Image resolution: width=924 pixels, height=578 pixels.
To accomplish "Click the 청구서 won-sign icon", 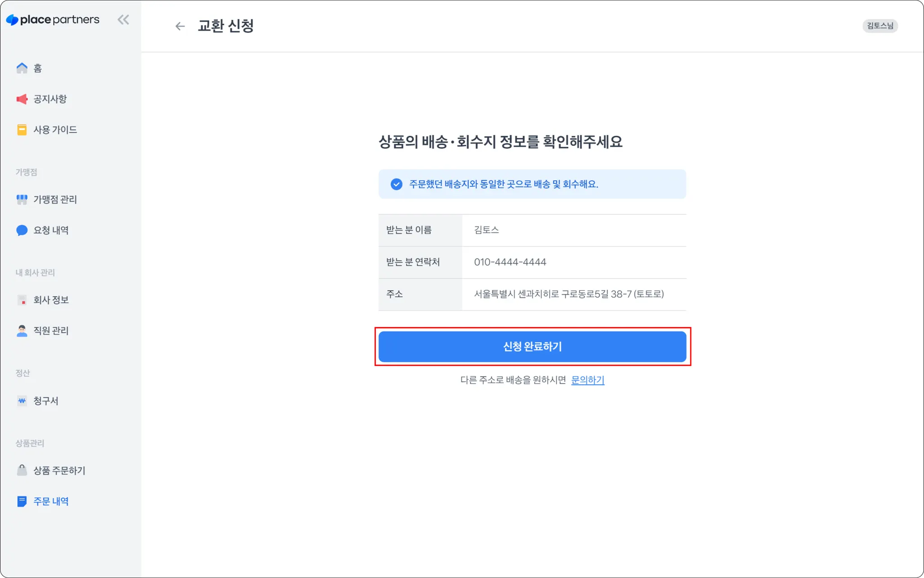I will (22, 401).
